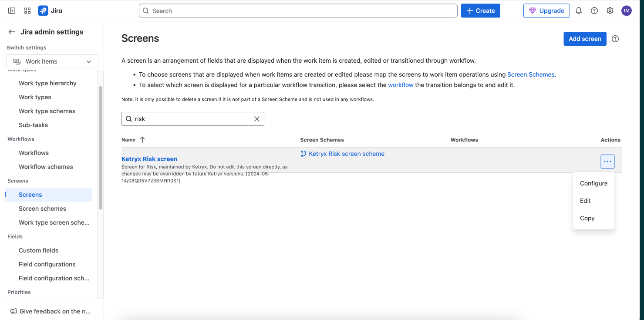Viewport: 644px width, 320px height.
Task: Open the settings gear icon
Action: [610, 11]
